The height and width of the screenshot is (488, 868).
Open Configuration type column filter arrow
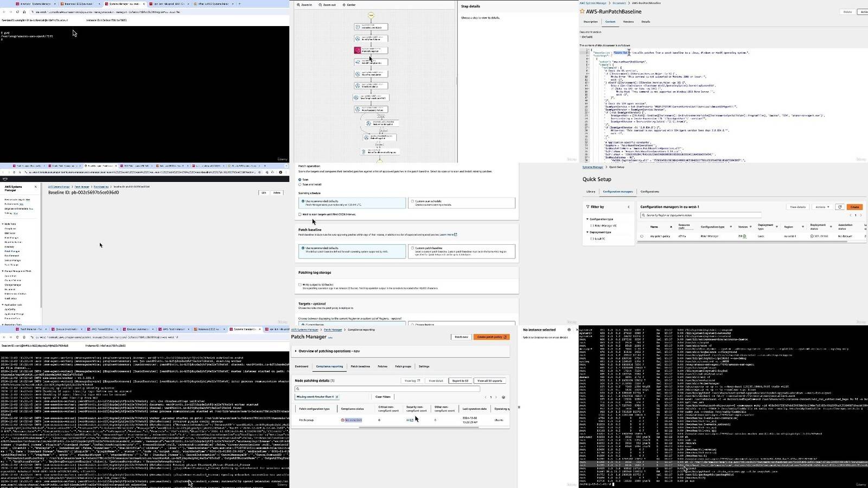731,227
